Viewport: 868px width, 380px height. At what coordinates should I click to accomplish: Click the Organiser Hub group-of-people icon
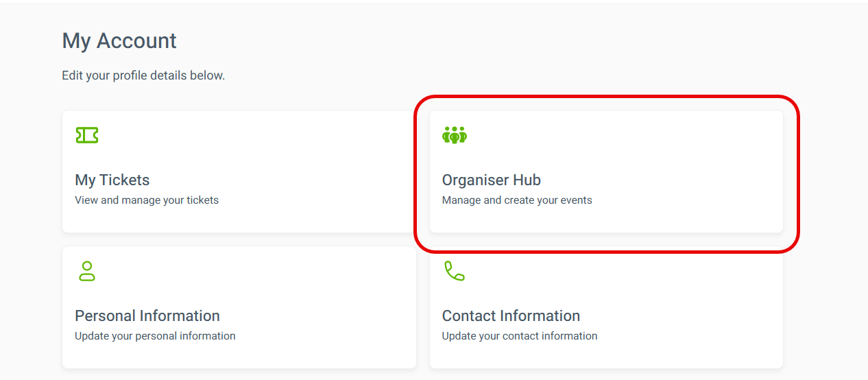(x=455, y=135)
